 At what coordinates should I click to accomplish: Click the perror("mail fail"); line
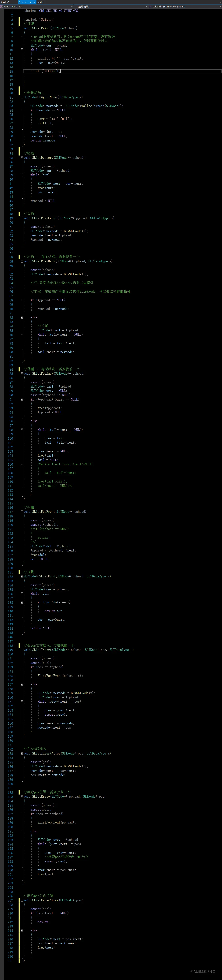click(55, 119)
